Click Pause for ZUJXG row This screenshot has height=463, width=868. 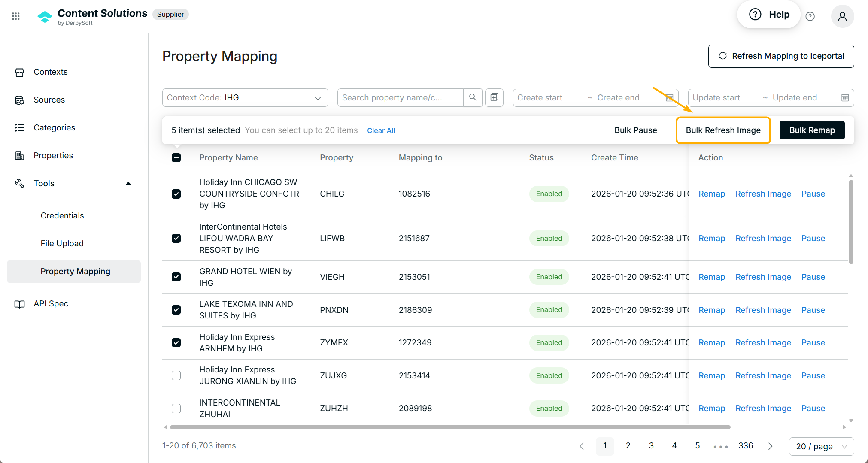(813, 375)
